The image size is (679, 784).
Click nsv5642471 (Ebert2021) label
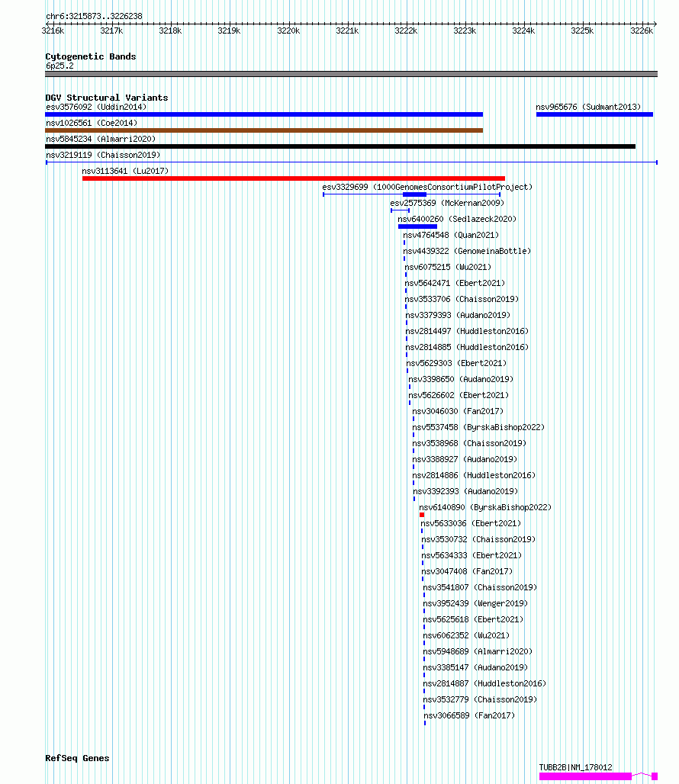tap(455, 283)
